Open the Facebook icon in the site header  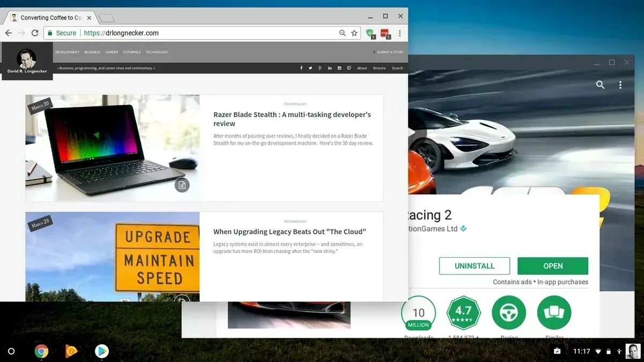301,68
